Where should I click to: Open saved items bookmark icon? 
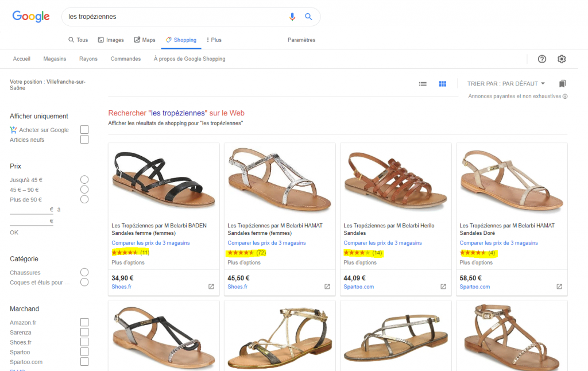coord(562,84)
